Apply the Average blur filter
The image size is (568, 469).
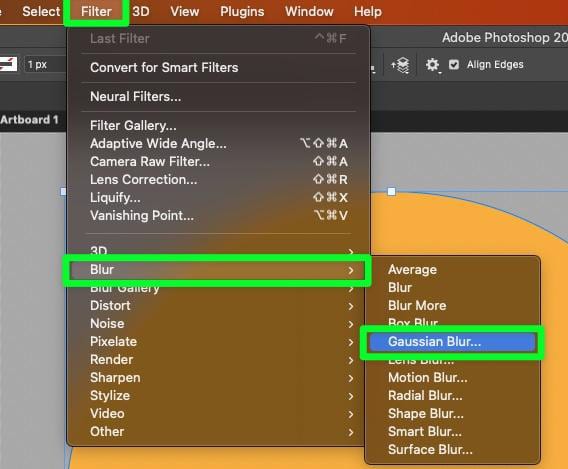[452, 270]
